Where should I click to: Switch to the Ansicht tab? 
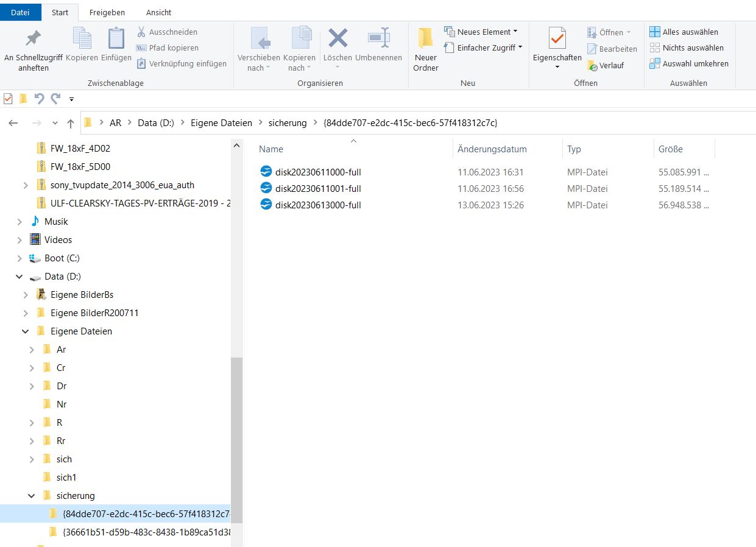(159, 12)
